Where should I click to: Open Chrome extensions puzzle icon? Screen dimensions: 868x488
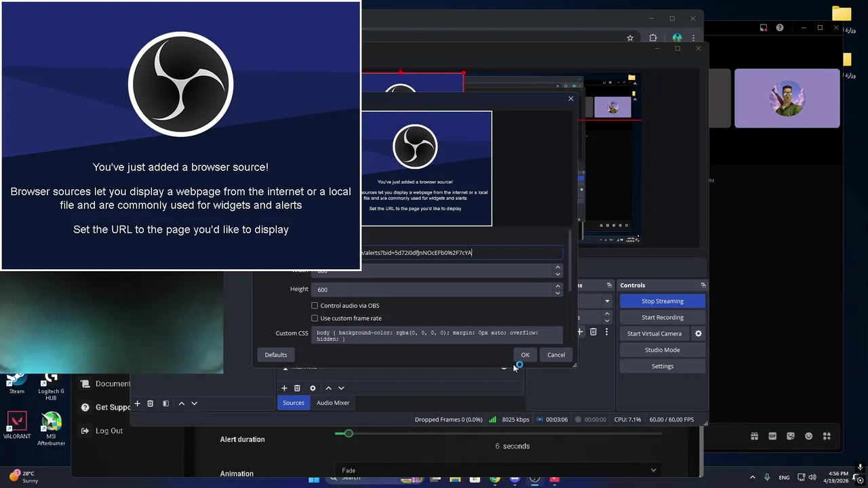(653, 38)
